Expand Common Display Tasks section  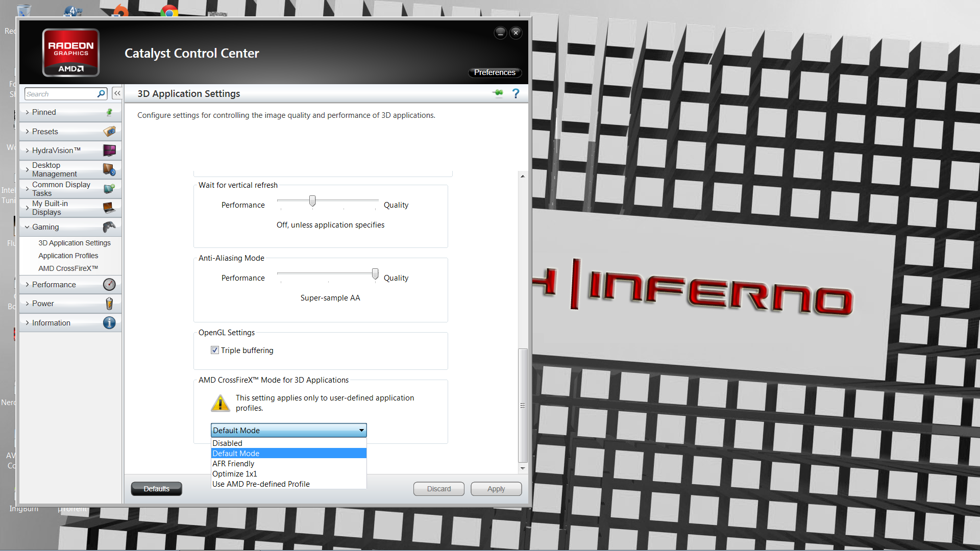point(28,189)
